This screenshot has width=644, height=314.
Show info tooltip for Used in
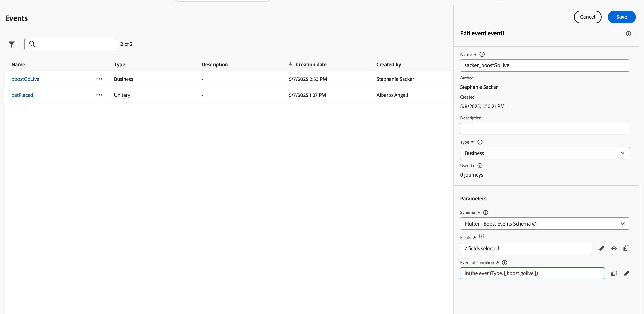(x=480, y=165)
